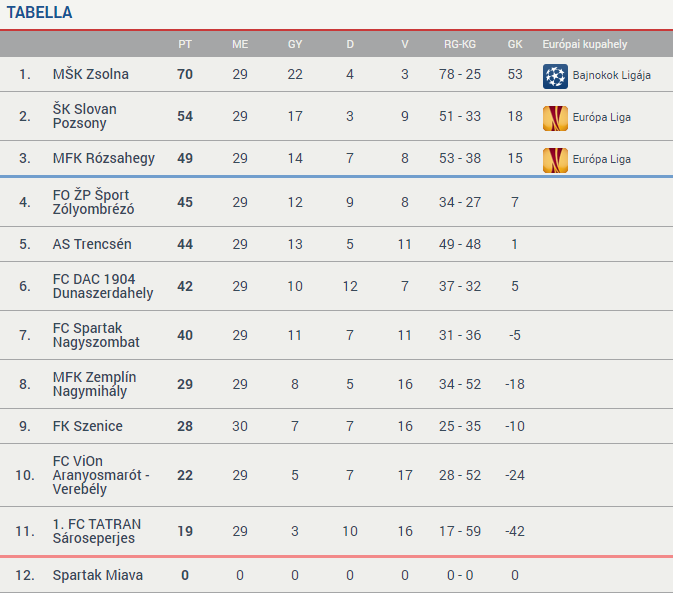
Task: Click the Europa League icon in Slovan Pozsony row
Action: [555, 118]
